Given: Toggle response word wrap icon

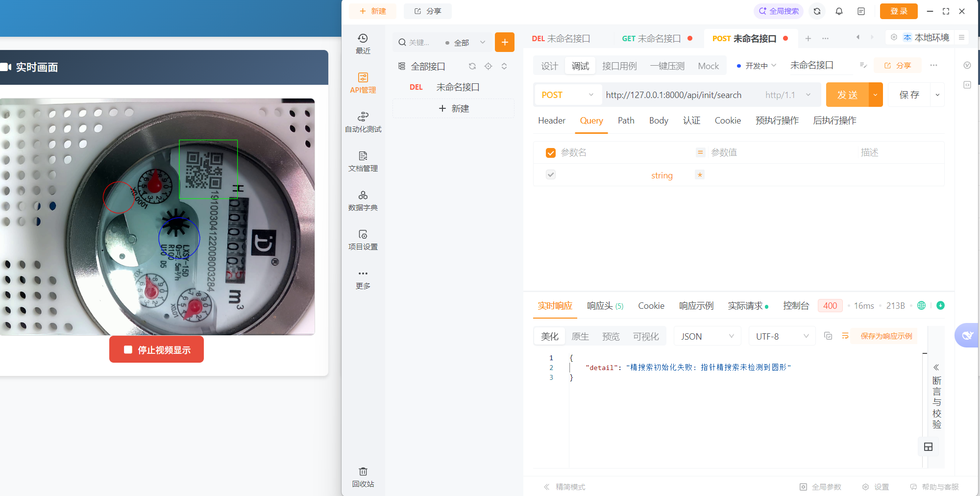Looking at the screenshot, I should point(845,336).
